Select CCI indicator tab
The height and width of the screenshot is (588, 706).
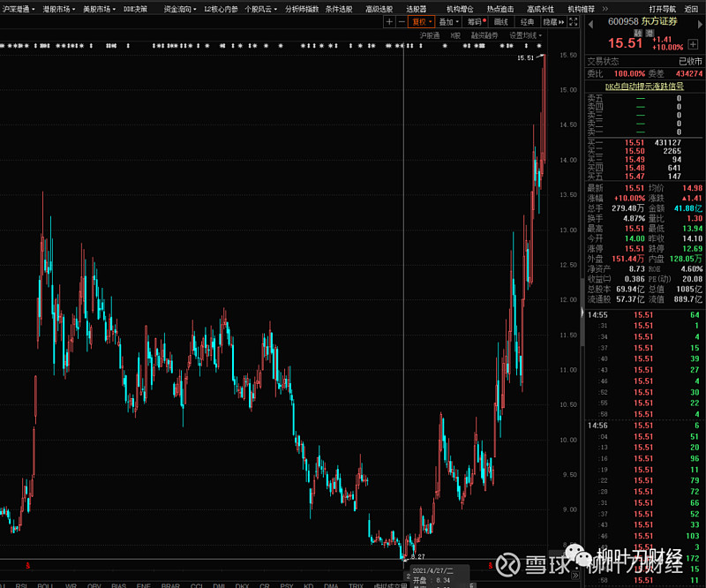click(196, 585)
